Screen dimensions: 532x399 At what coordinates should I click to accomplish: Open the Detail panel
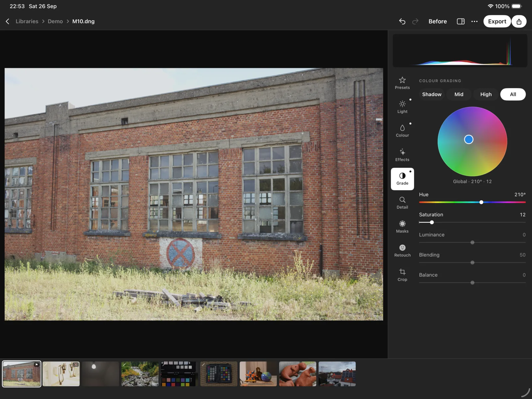[402, 203]
